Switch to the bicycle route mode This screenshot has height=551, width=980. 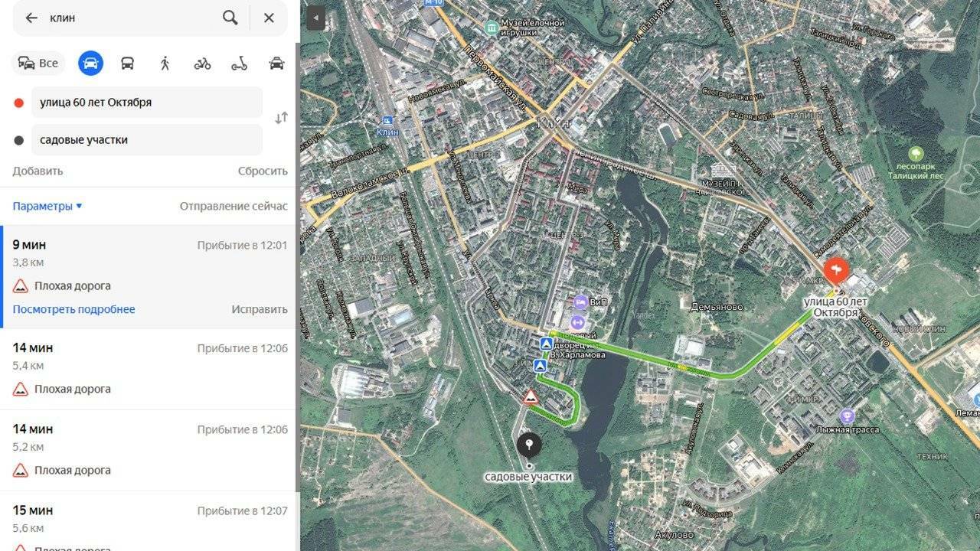(x=202, y=63)
